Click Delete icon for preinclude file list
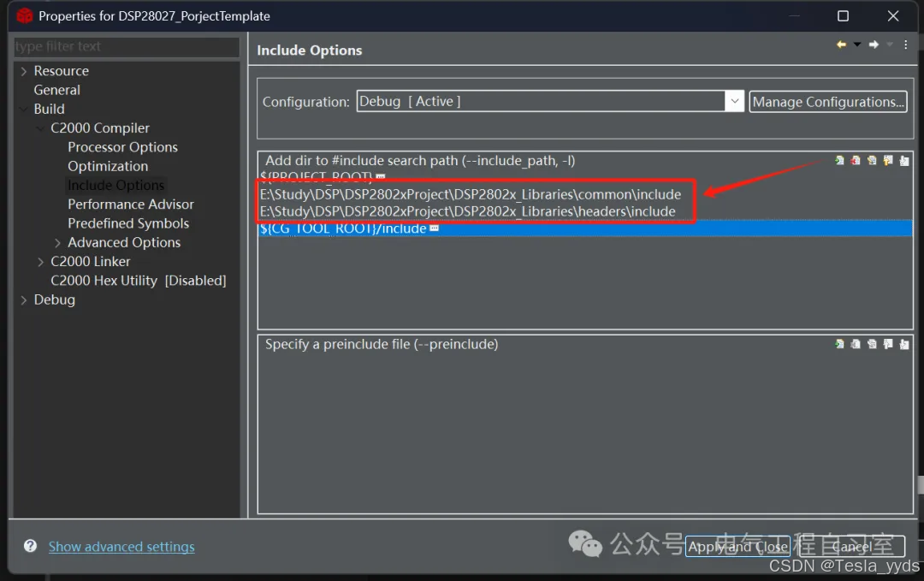Viewport: 924px width, 581px height. [855, 344]
